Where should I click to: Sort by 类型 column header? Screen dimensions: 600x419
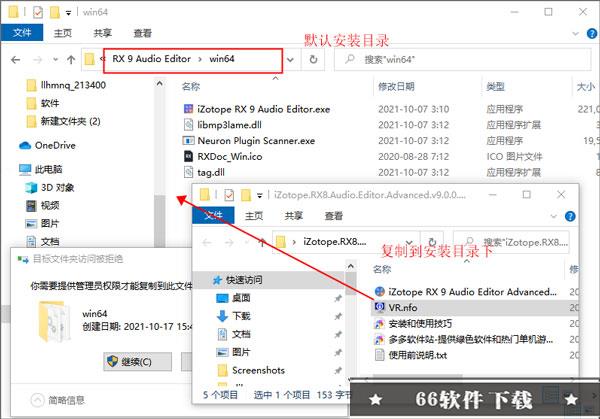pyautogui.click(x=495, y=87)
